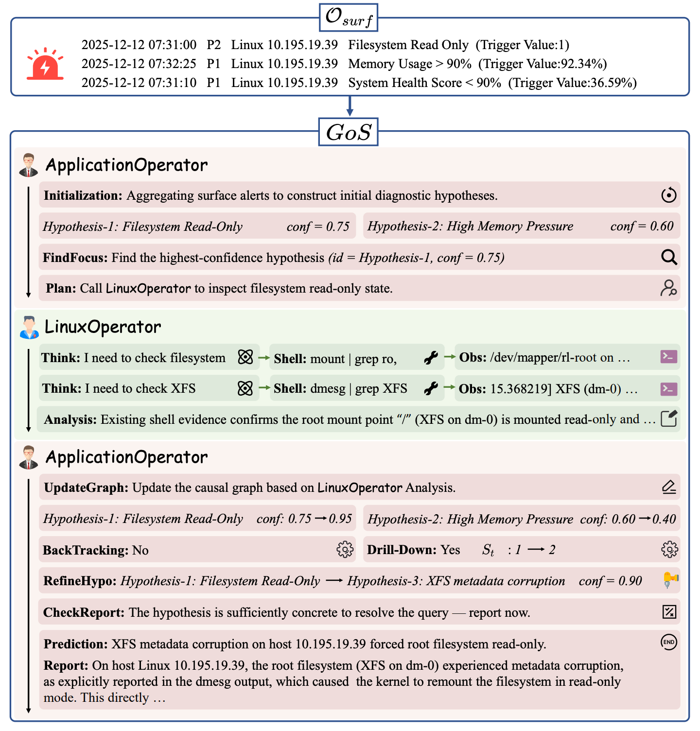Click the red alarm siren icon

pos(45,64)
